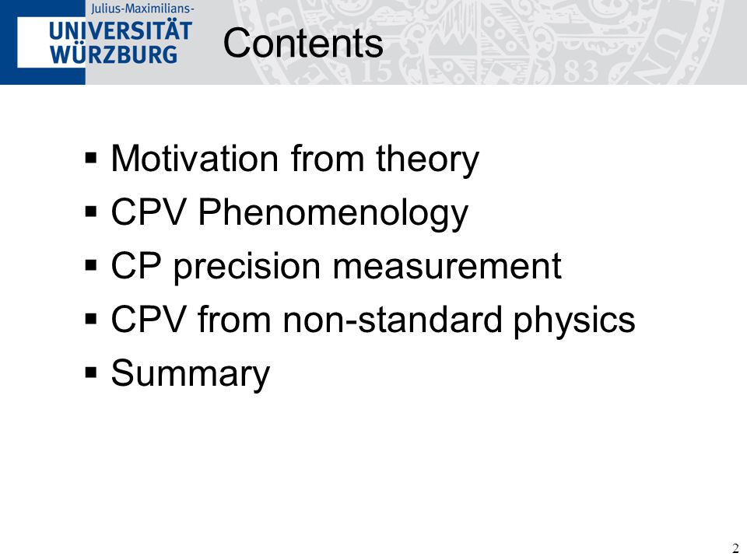The width and height of the screenshot is (747, 560).
Task: Click the bullet before CP precision measurement
Action: tap(91, 264)
